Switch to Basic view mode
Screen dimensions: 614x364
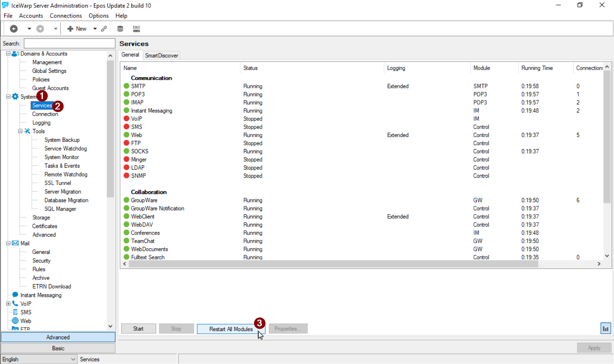(x=58, y=348)
